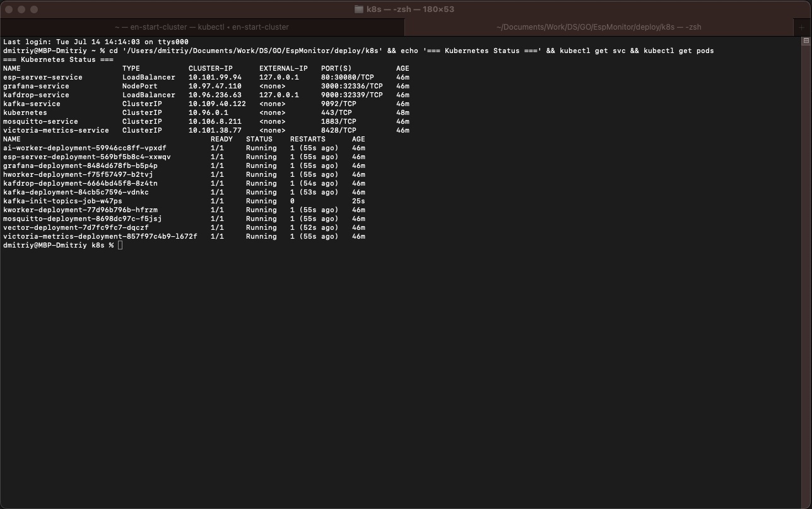Click the RESTARTS column header
Screen dimensions: 812x509
coord(308,139)
